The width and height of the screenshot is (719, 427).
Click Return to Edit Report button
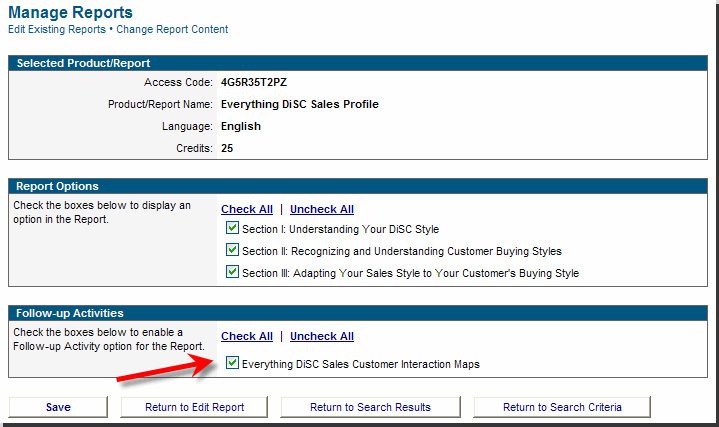[x=194, y=407]
